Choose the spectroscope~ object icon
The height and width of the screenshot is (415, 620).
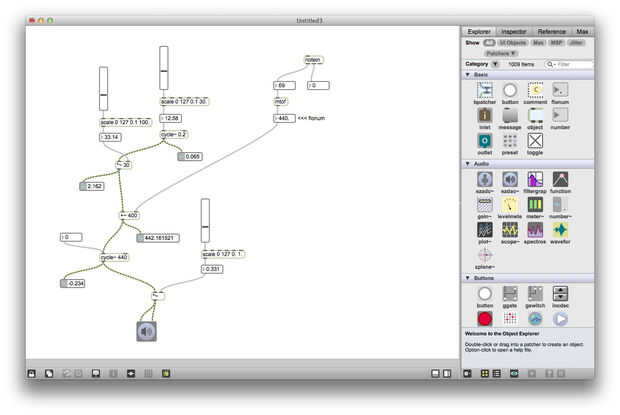pyautogui.click(x=535, y=230)
